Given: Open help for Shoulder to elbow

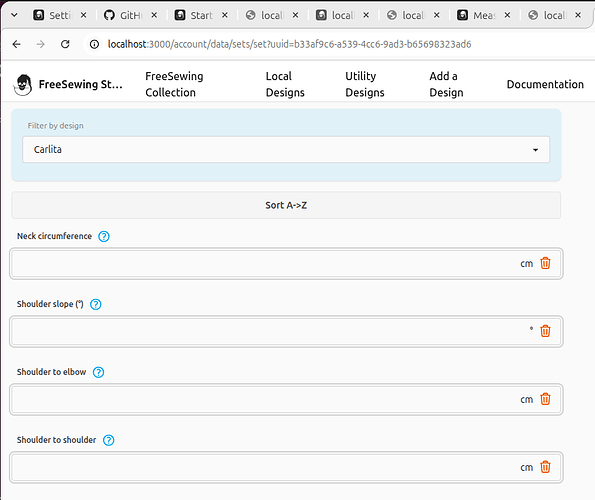Looking at the screenshot, I should click(x=98, y=372).
